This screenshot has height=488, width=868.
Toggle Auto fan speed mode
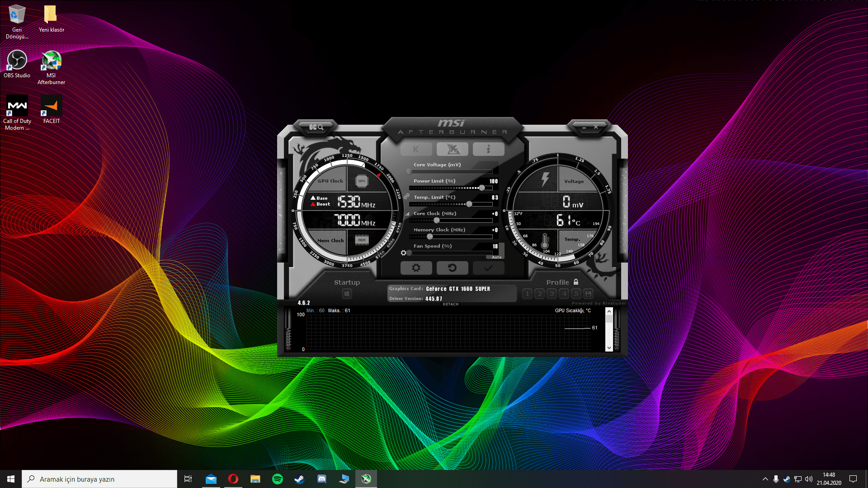pos(496,257)
